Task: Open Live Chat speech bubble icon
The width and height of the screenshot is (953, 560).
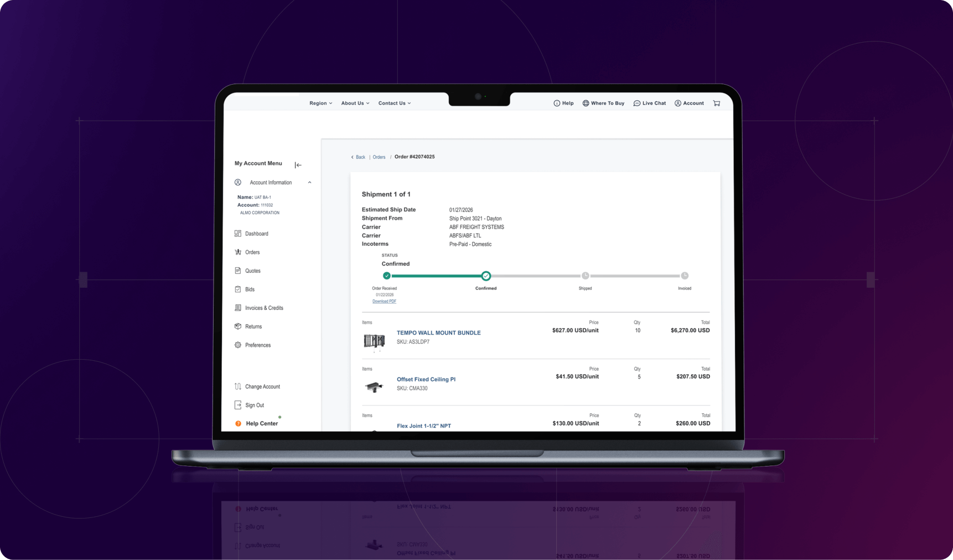Action: [637, 103]
